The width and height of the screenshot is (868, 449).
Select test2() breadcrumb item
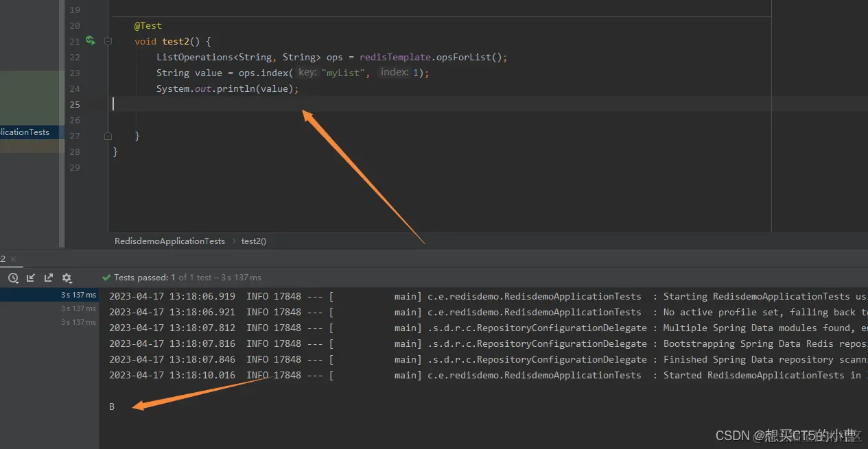click(x=254, y=241)
